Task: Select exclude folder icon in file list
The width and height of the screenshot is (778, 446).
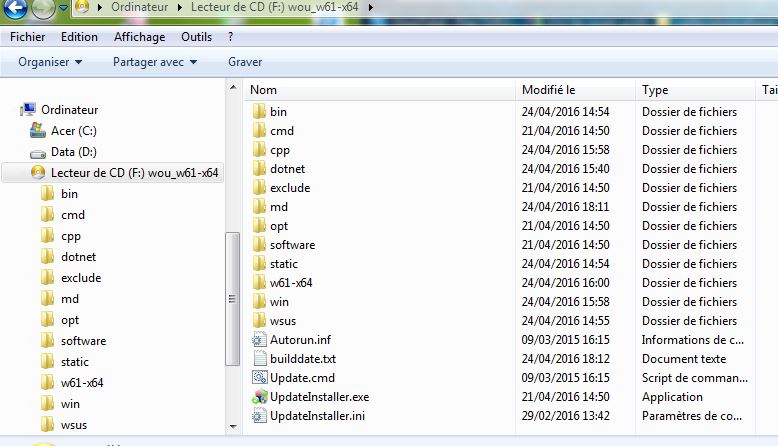Action: pyautogui.click(x=259, y=188)
